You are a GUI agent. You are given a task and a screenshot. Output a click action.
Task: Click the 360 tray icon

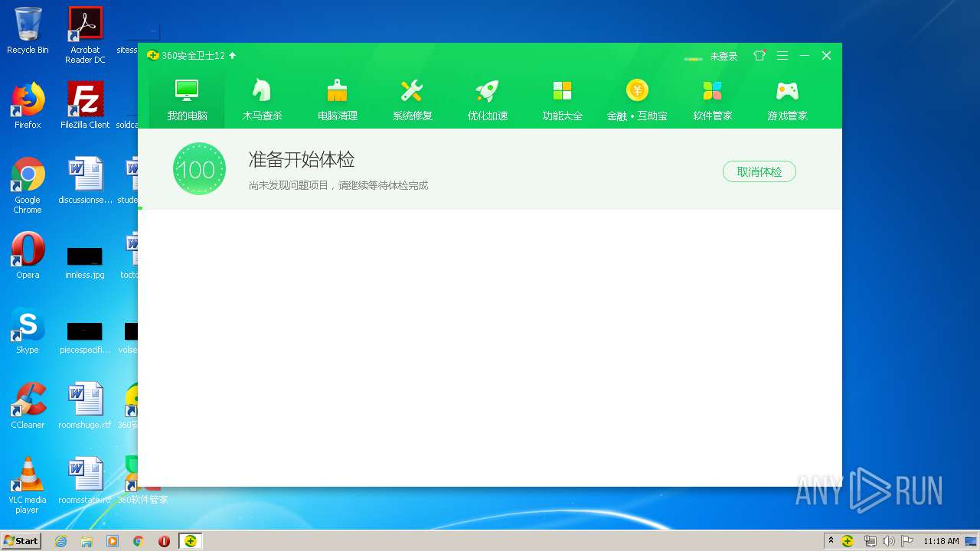pos(848,541)
